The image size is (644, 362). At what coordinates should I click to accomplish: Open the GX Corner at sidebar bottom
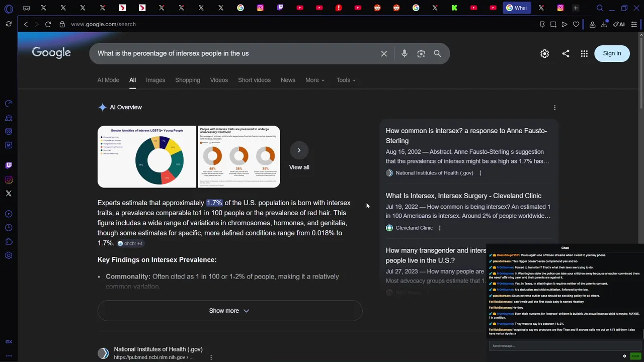pyautogui.click(x=9, y=342)
